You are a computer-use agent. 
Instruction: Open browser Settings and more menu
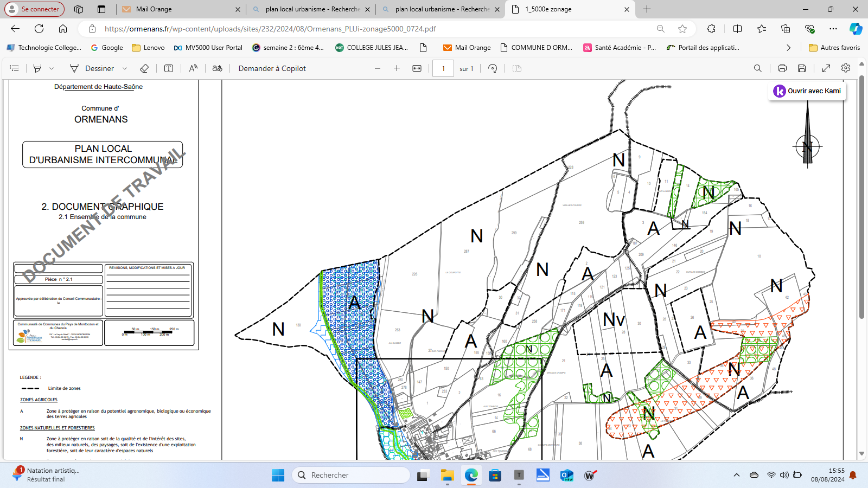point(833,29)
